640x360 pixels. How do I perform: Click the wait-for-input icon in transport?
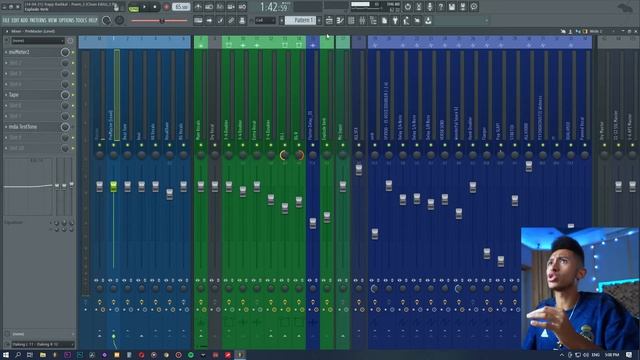click(209, 7)
